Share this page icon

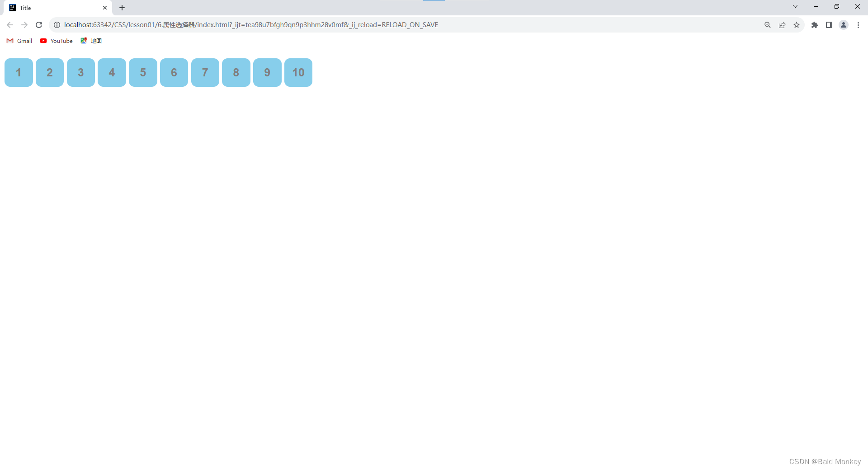(x=782, y=25)
